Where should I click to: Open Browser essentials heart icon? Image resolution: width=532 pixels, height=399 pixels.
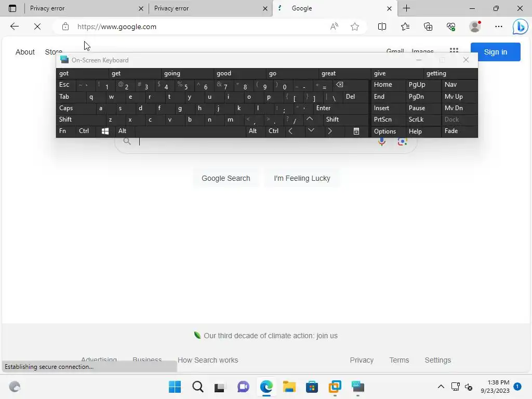(x=451, y=26)
